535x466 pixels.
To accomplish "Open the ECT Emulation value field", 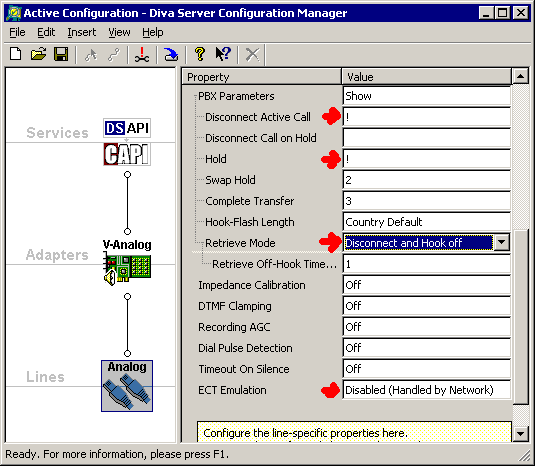I will point(426,390).
